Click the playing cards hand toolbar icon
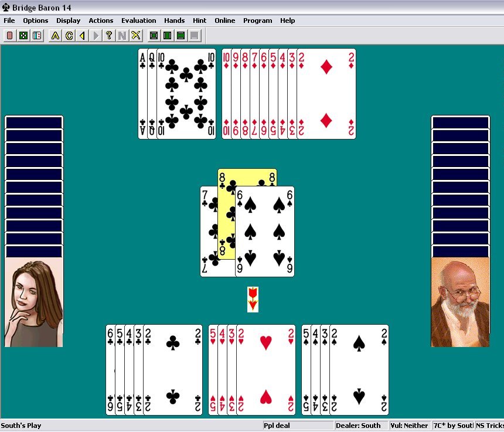This screenshot has width=504, height=432. coord(37,36)
